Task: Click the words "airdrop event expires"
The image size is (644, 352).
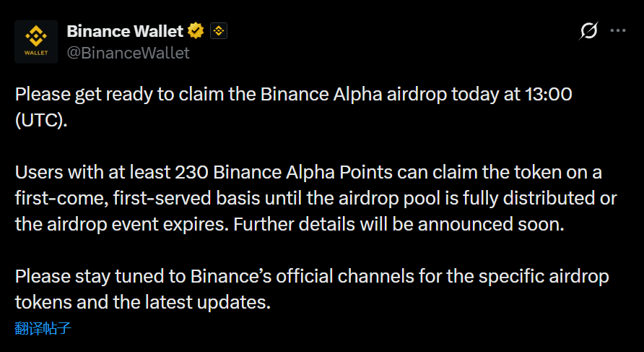Action: 136,224
